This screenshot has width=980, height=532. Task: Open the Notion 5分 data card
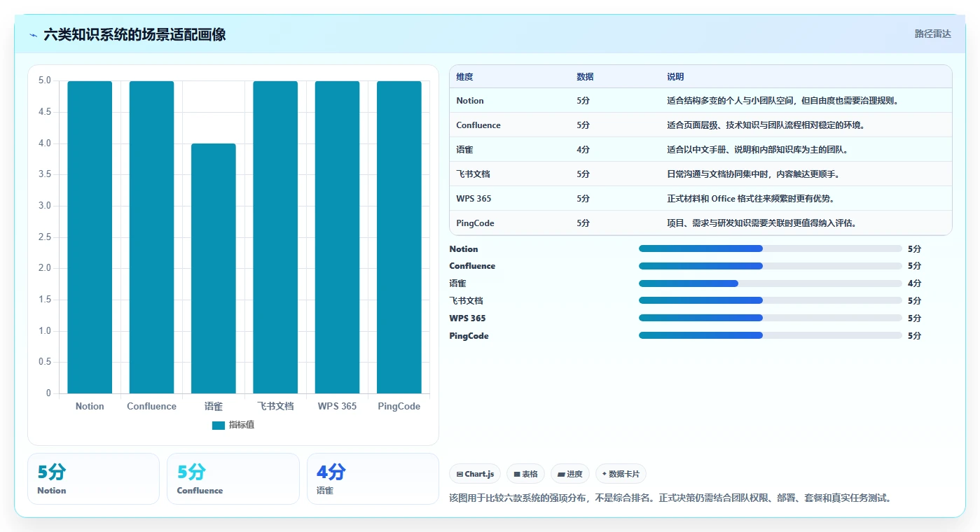point(93,479)
